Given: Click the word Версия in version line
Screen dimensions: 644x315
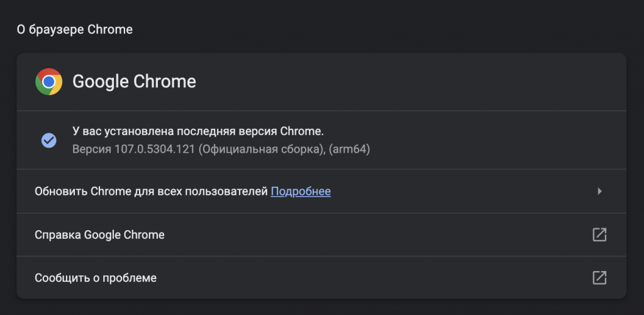Looking at the screenshot, I should click(x=90, y=150).
